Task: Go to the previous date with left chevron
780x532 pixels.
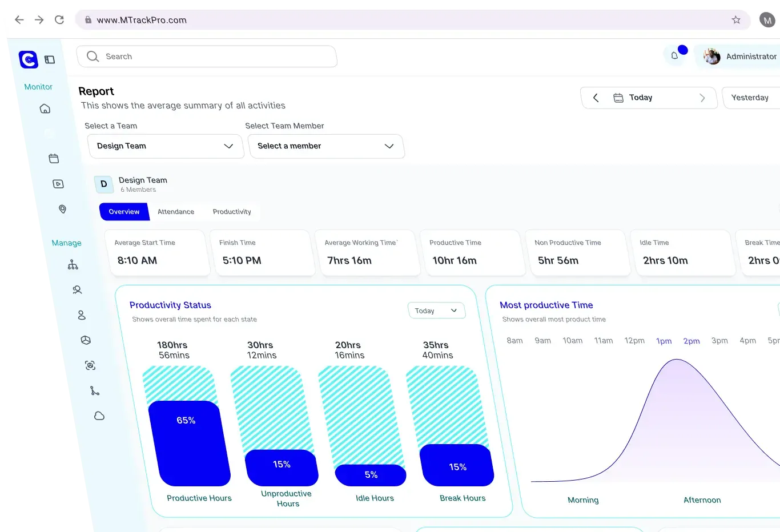Action: 596,98
